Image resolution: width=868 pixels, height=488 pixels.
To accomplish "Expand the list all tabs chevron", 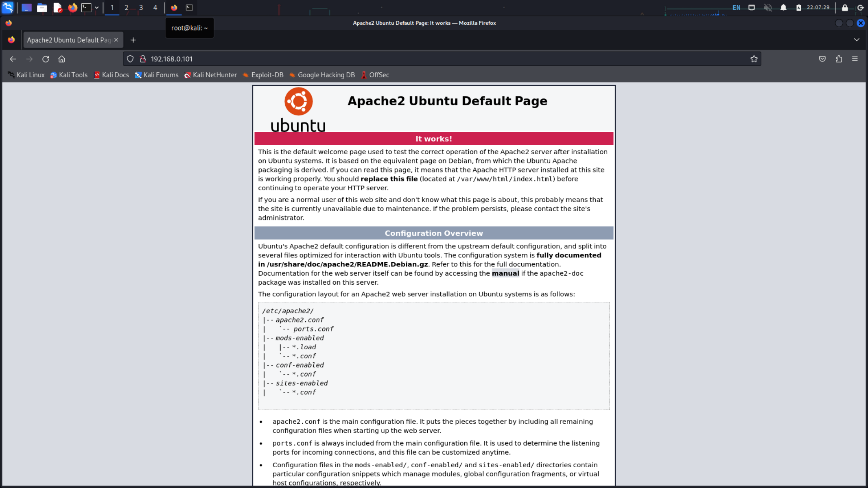I will [x=856, y=40].
